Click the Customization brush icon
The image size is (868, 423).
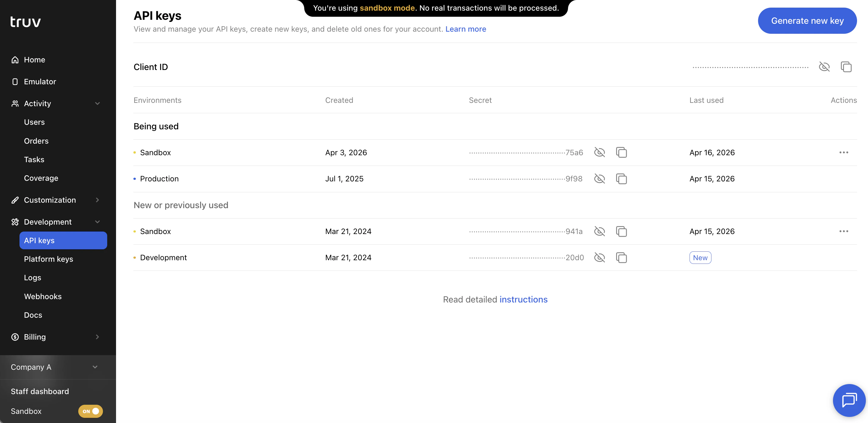click(x=15, y=200)
